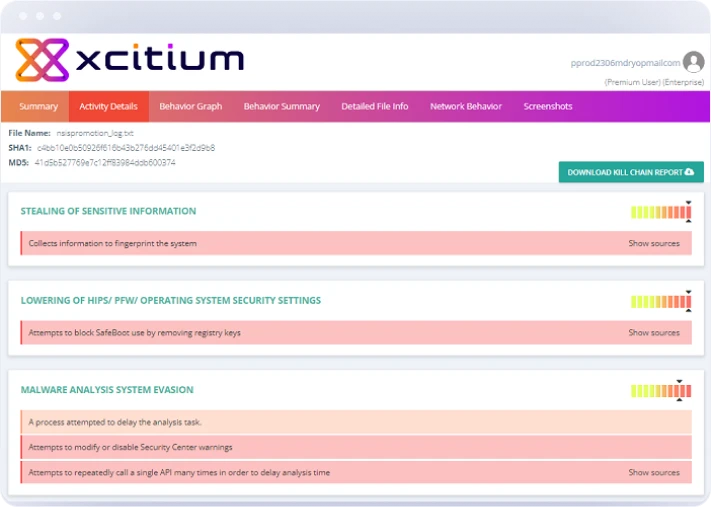This screenshot has width=711, height=507.
Task: Click the Malware Analysis System Evasion severity meter
Action: (x=660, y=391)
